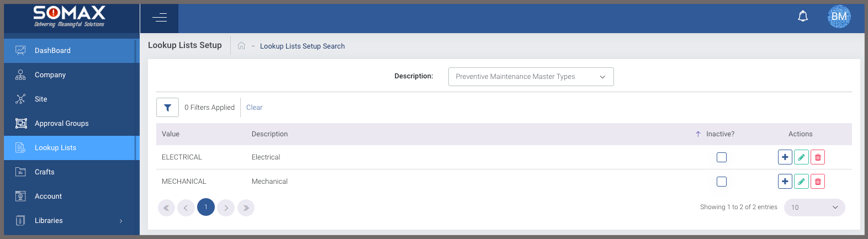Image resolution: width=868 pixels, height=239 pixels.
Task: Go to last page of results
Action: (x=246, y=208)
